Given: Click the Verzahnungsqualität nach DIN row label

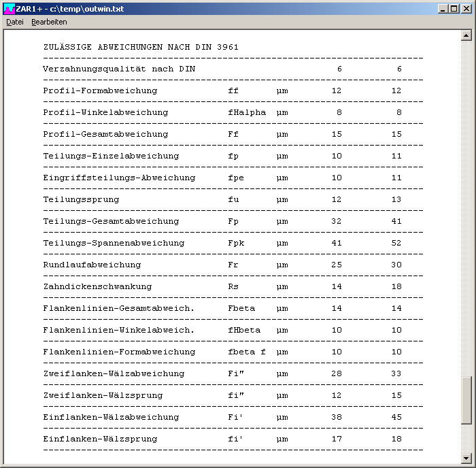Looking at the screenshot, I should (x=119, y=69).
